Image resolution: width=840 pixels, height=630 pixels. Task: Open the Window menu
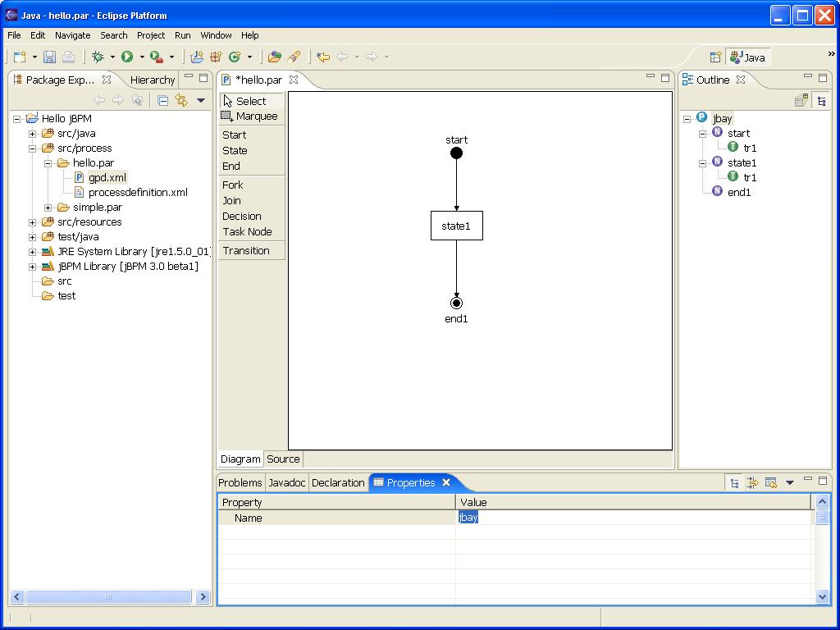click(216, 35)
